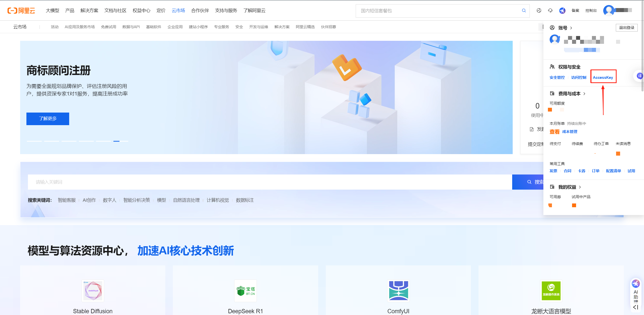
Task: Click the 数字人 search keyword
Action: tap(109, 200)
